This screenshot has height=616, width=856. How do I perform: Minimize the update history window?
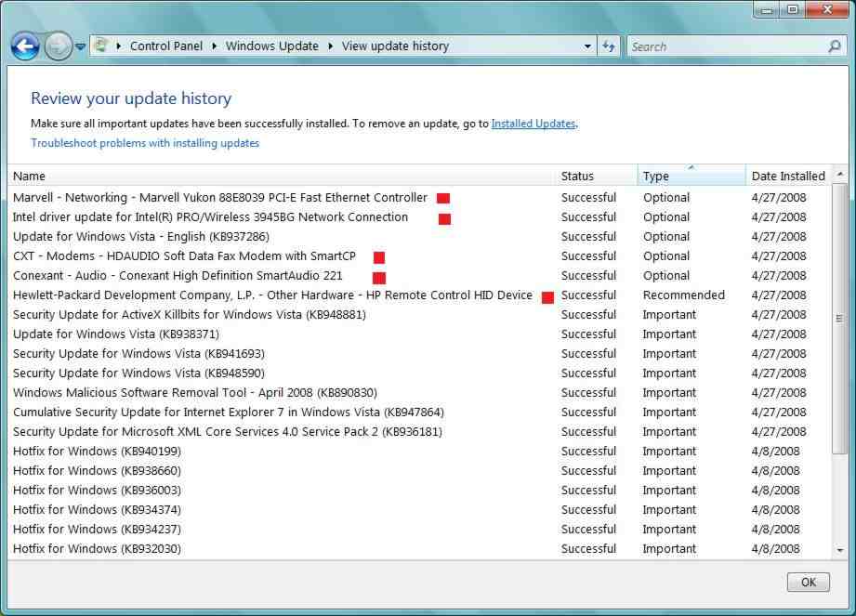767,9
